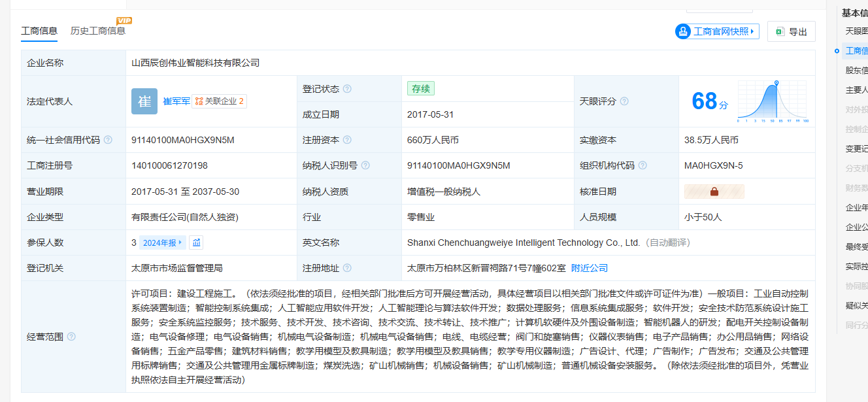Image resolution: width=868 pixels, height=402 pixels.
Task: Click help icon beside 注册地址
Action: 347,268
